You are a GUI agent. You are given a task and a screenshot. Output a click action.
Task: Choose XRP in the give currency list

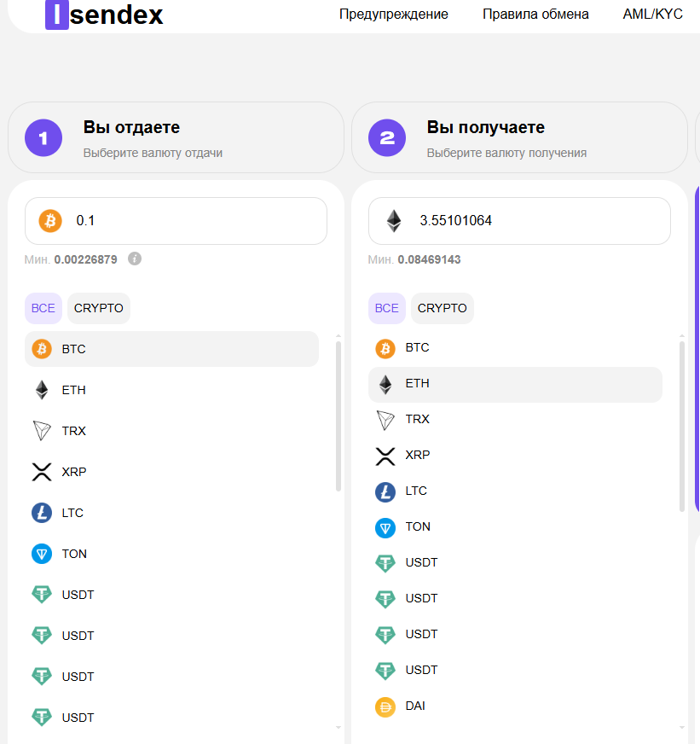[x=171, y=472]
